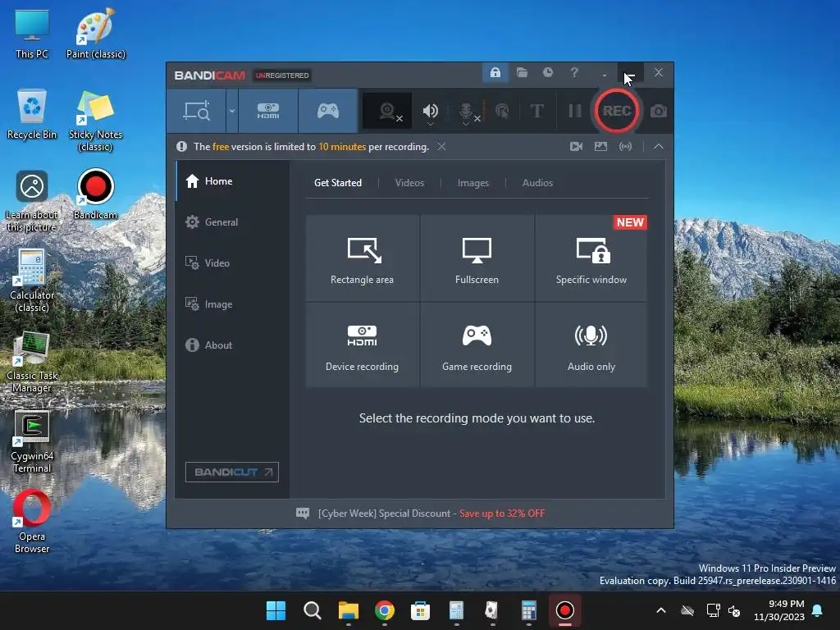
Task: Click the video camera icon in notice bar
Action: pyautogui.click(x=576, y=146)
